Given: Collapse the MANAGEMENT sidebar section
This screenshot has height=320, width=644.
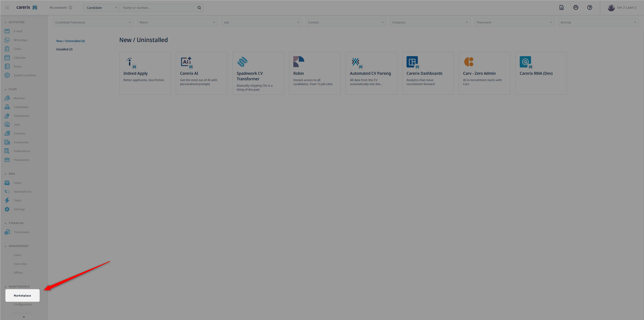Looking at the screenshot, I should pyautogui.click(x=6, y=246).
